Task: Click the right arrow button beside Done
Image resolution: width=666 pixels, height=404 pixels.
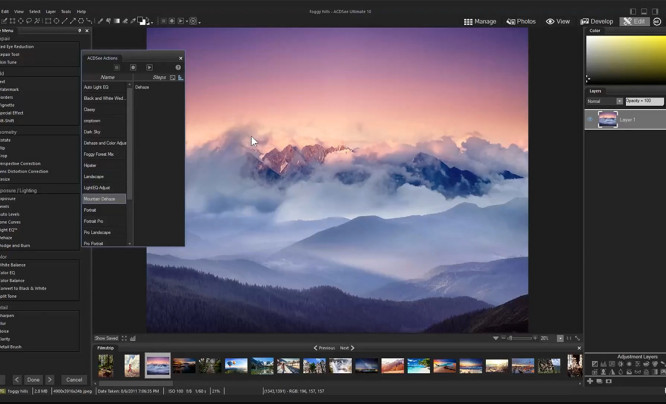Action: [50, 380]
